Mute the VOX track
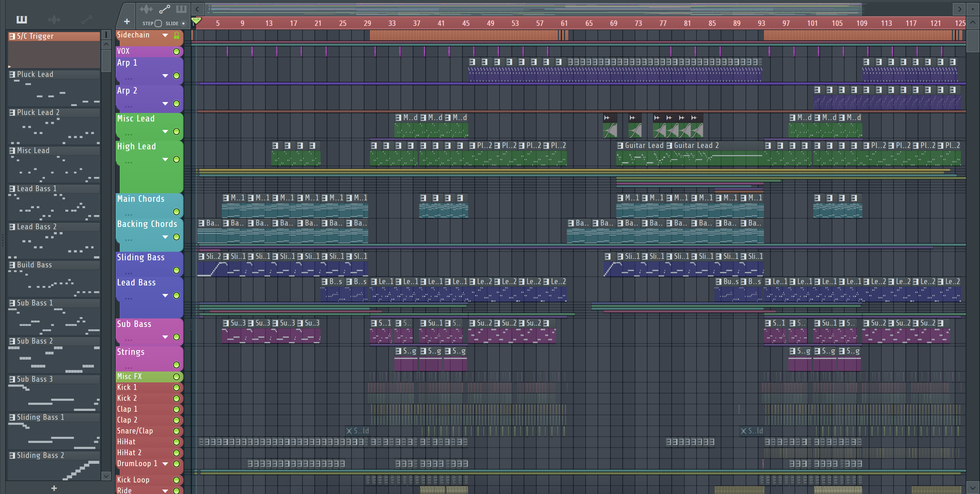Image resolution: width=980 pixels, height=494 pixels. click(176, 52)
